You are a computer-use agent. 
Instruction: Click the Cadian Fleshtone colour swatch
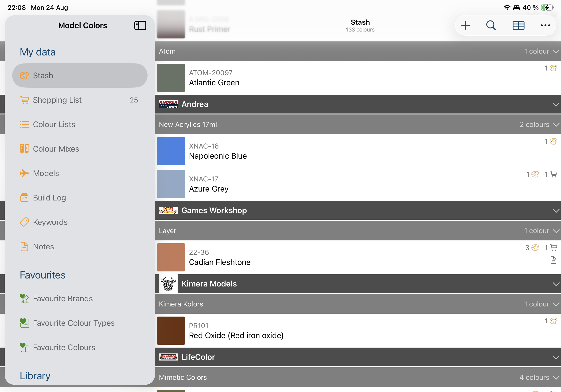[171, 257]
